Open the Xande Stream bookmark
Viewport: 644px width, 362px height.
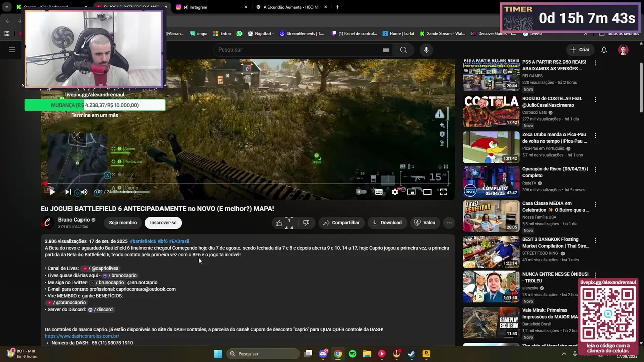(442, 34)
